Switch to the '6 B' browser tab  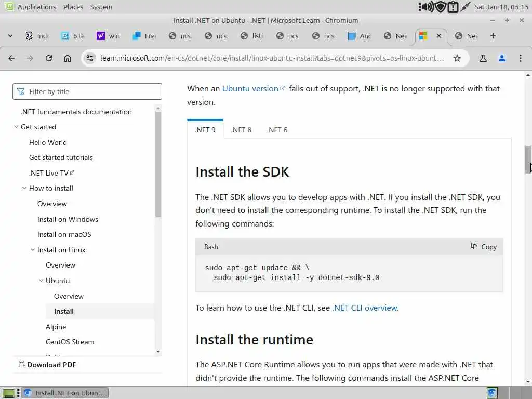tap(73, 36)
